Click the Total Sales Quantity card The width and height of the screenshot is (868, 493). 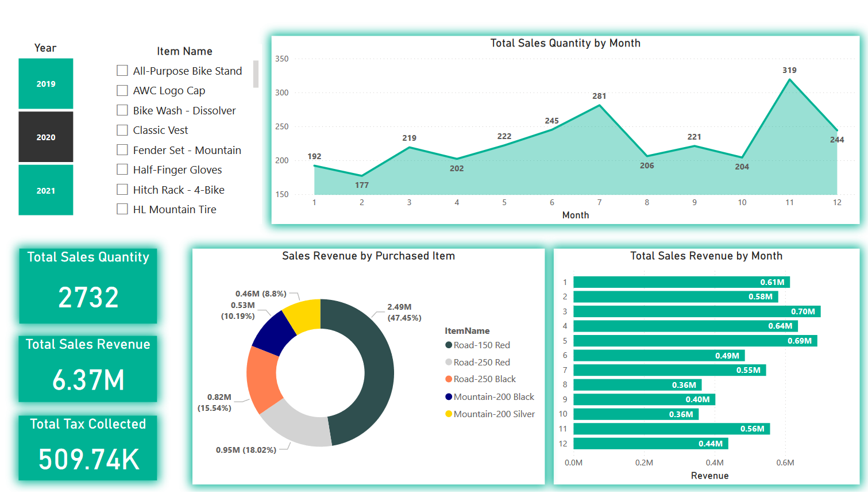[88, 286]
